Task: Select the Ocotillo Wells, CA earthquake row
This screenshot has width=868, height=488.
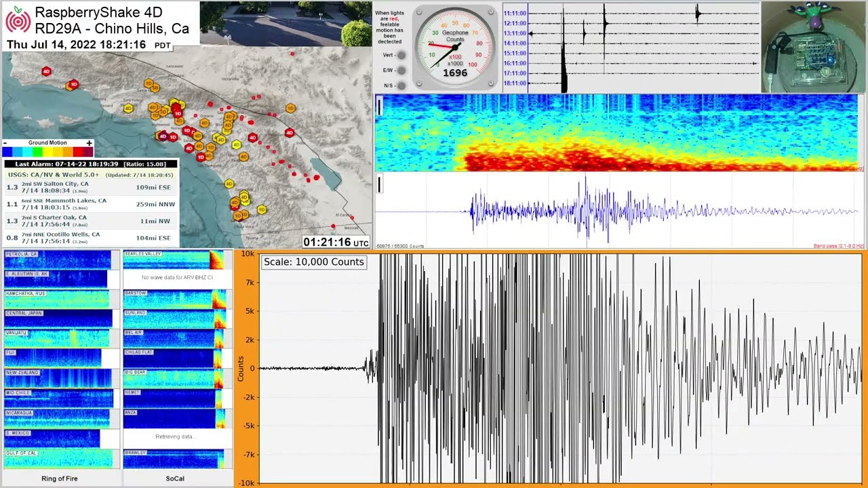Action: pyautogui.click(x=91, y=238)
